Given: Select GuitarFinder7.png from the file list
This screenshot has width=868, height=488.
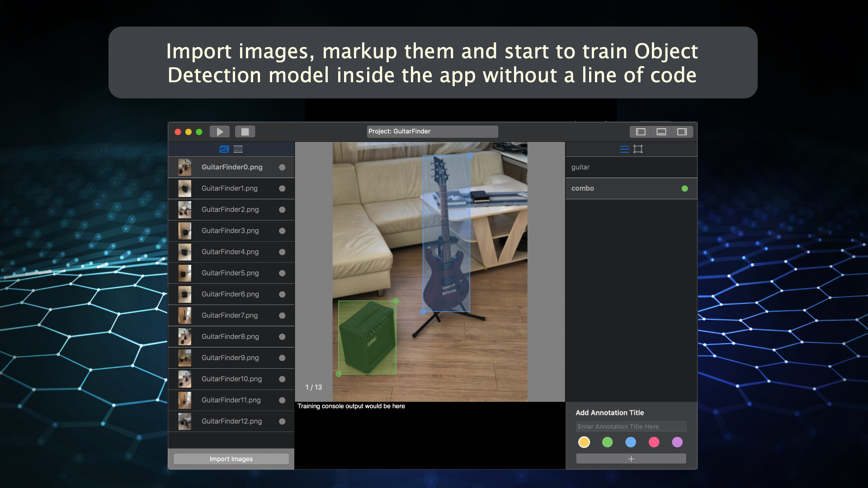Looking at the screenshot, I should tap(231, 315).
